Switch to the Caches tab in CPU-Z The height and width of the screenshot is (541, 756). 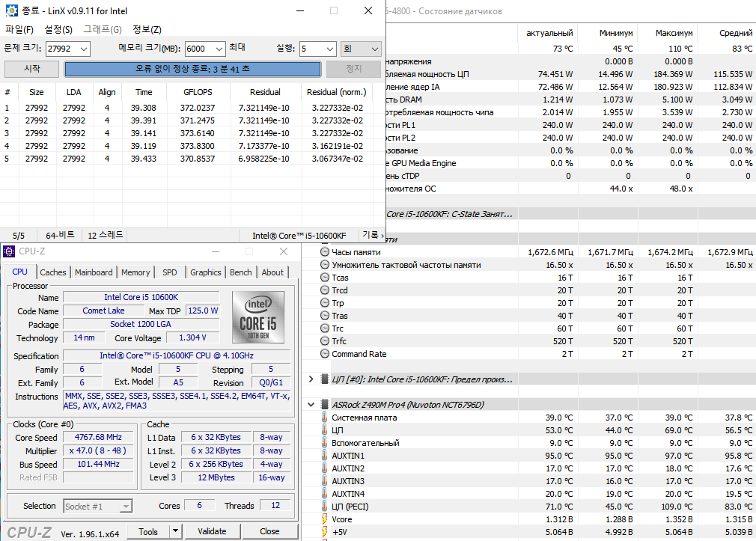[x=53, y=272]
